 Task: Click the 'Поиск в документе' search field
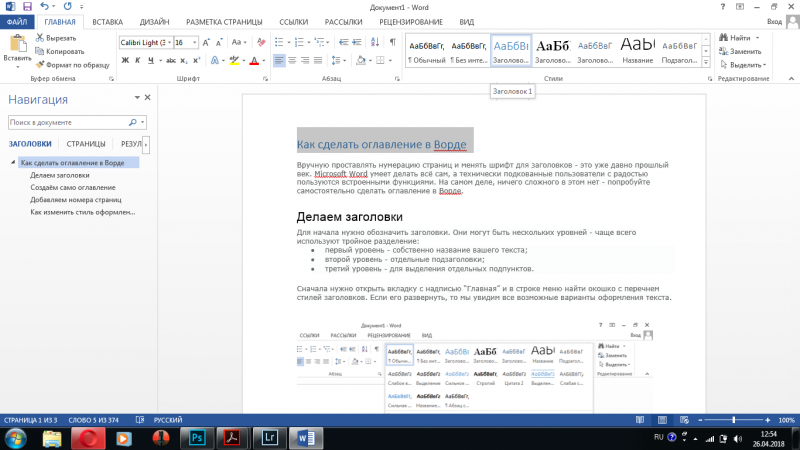68,122
